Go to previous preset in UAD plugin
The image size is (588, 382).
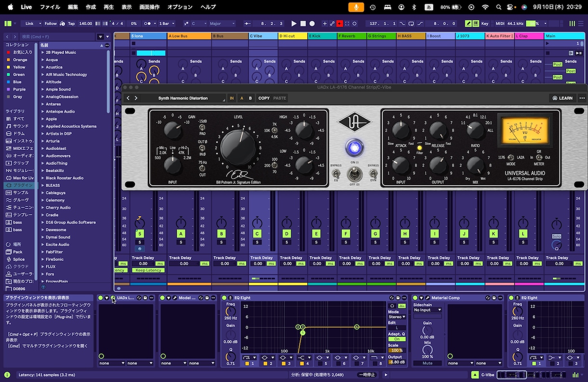[128, 98]
